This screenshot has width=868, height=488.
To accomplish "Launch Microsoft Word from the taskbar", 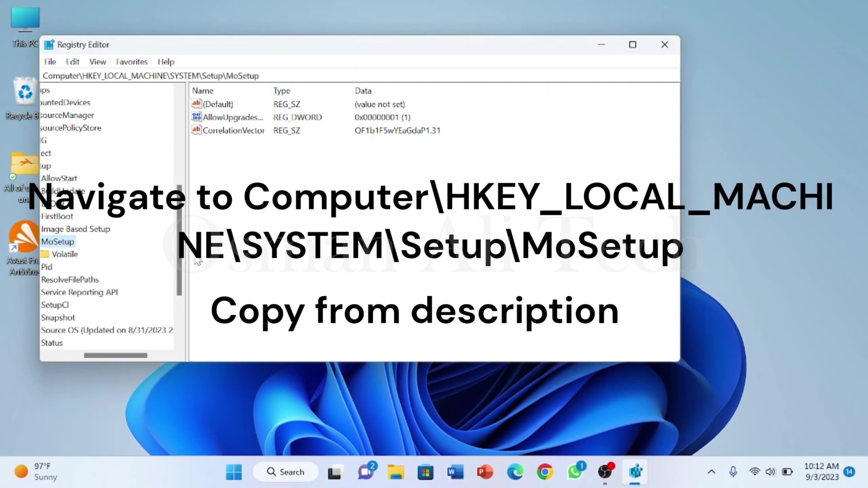I will (x=455, y=472).
